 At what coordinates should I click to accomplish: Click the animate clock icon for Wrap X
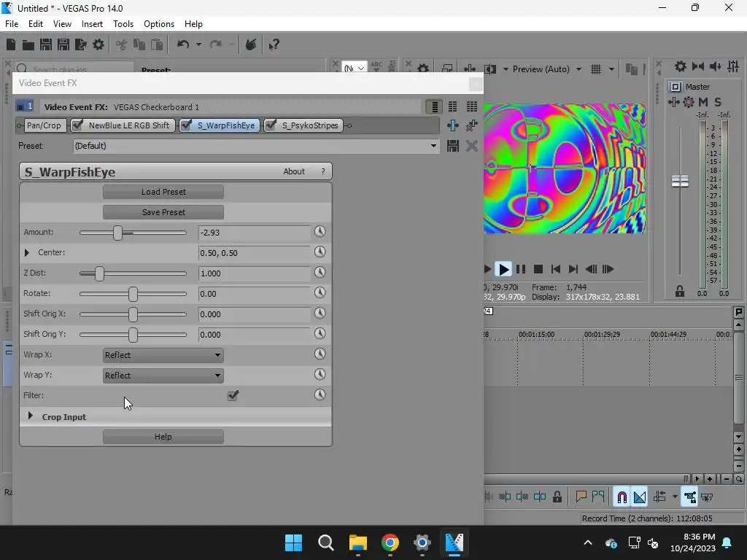pyautogui.click(x=320, y=354)
